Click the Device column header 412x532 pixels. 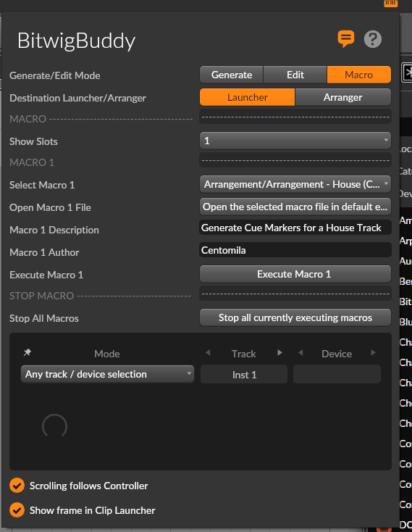click(337, 354)
